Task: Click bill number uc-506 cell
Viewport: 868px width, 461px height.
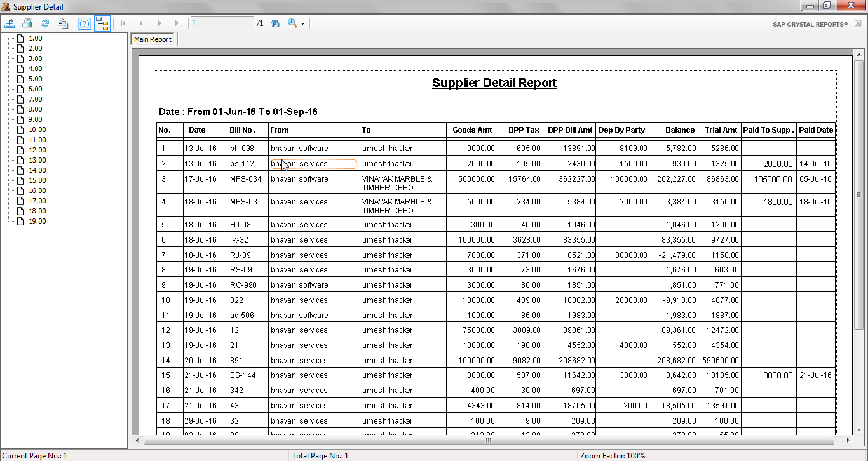Action: tap(242, 316)
